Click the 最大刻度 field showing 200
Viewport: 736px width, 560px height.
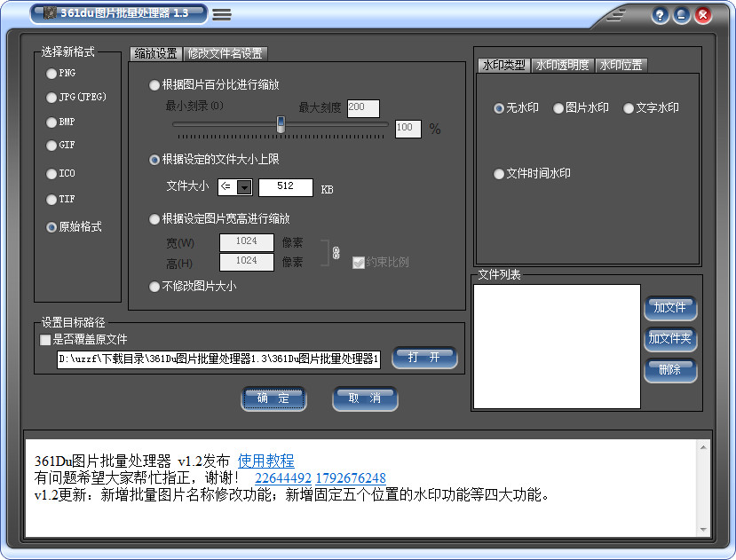pos(363,108)
